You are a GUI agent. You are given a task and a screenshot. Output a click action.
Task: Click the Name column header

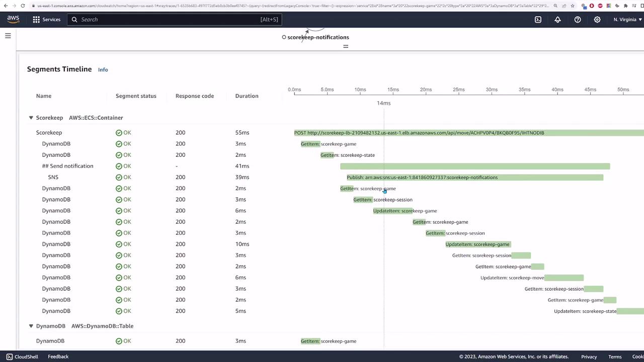click(x=44, y=96)
